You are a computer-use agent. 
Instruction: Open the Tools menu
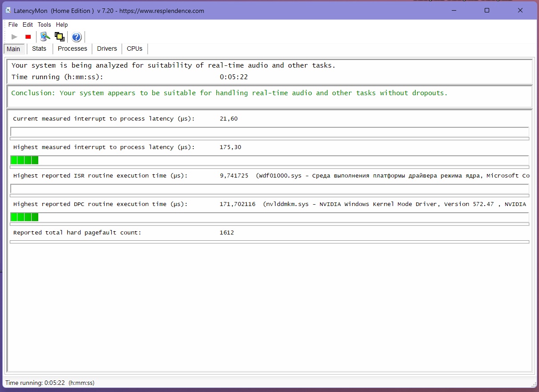(x=44, y=25)
